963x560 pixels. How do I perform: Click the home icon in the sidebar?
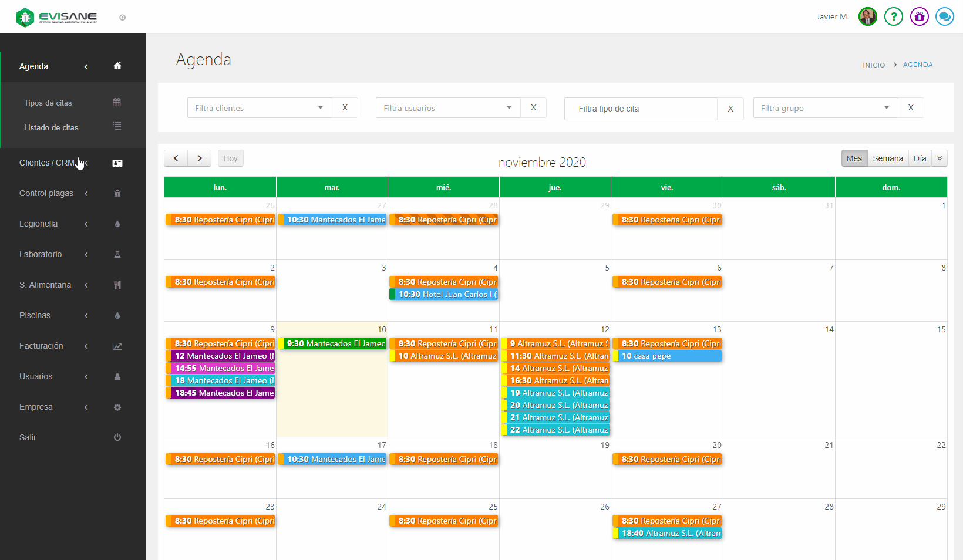(117, 66)
